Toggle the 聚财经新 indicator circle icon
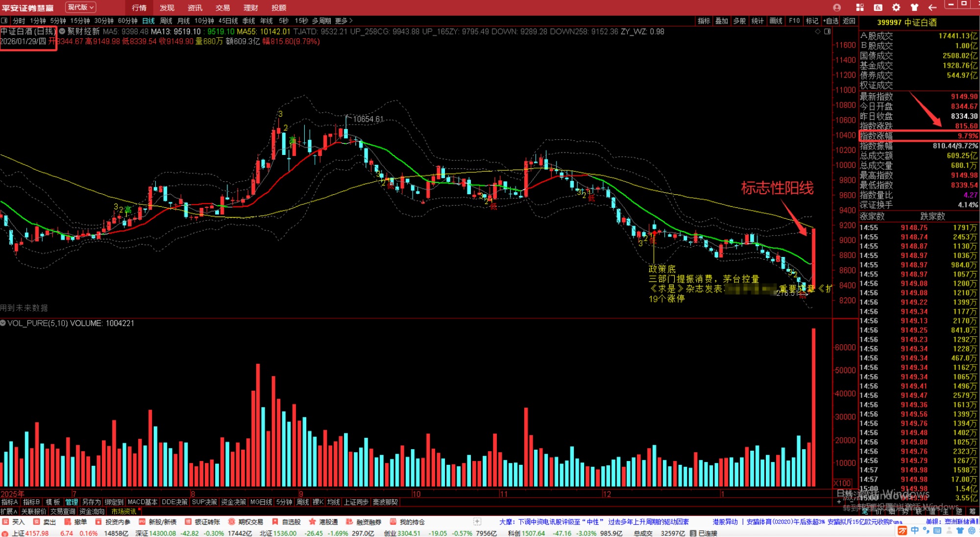This screenshot has width=980, height=537. coord(62,31)
